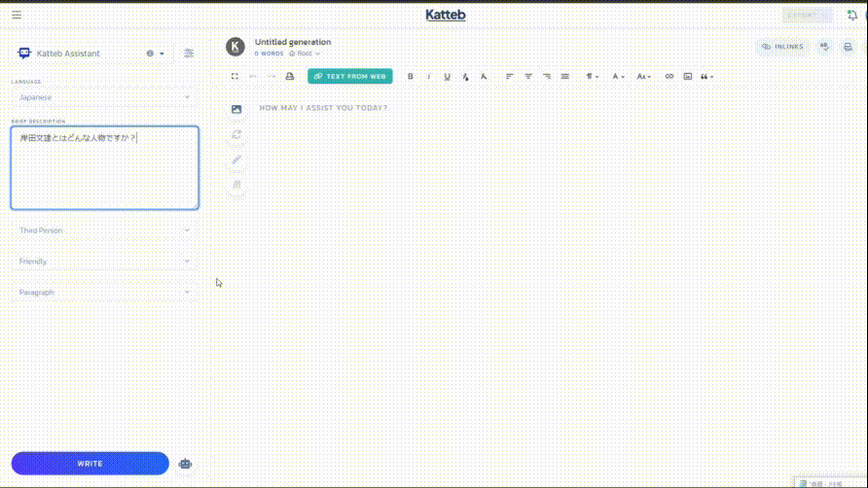
Task: Click the Untitled generation title
Action: tap(293, 42)
